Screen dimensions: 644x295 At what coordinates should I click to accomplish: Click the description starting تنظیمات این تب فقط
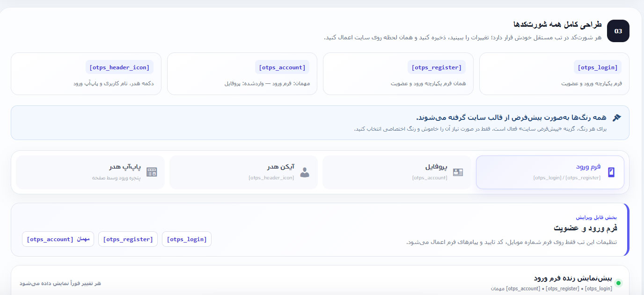point(512,242)
